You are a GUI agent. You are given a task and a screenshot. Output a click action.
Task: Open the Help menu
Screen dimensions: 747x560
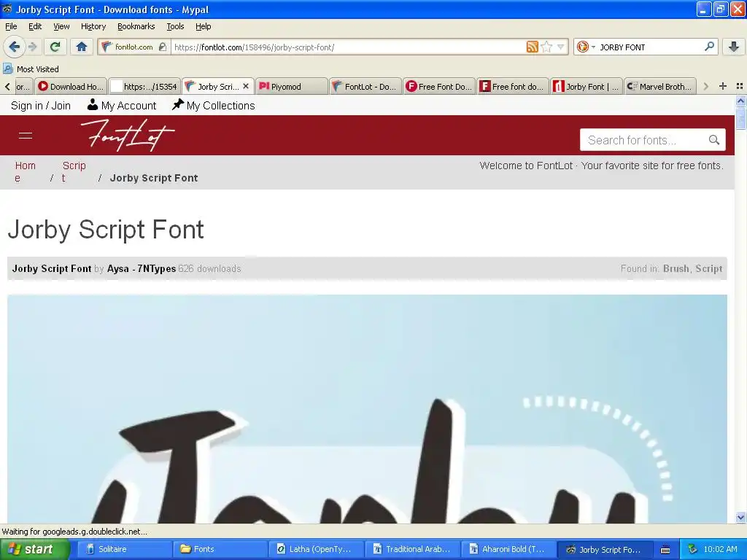[x=203, y=26]
